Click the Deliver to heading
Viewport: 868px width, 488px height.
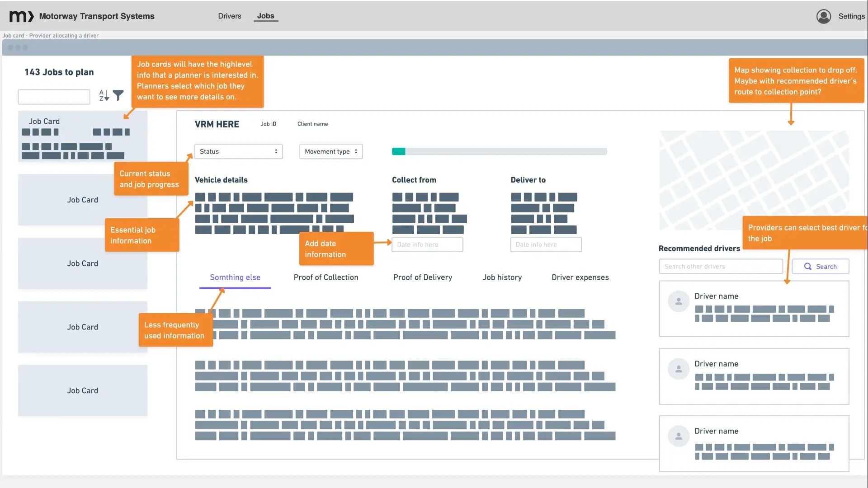528,180
